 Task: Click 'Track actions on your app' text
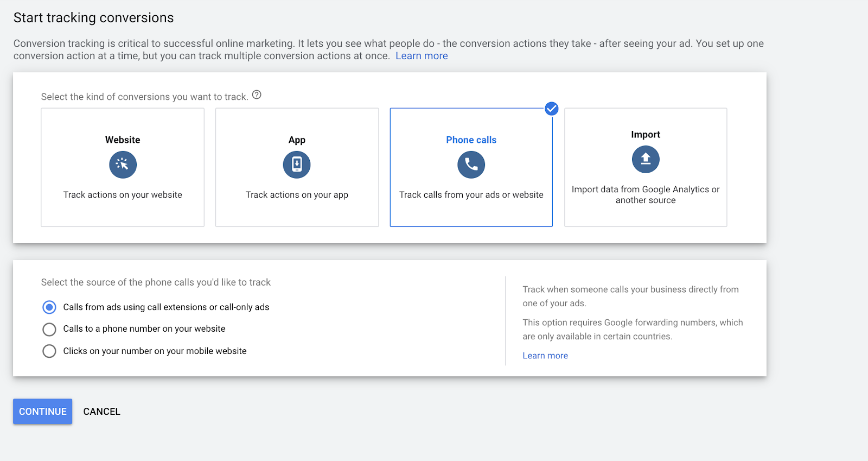click(297, 195)
